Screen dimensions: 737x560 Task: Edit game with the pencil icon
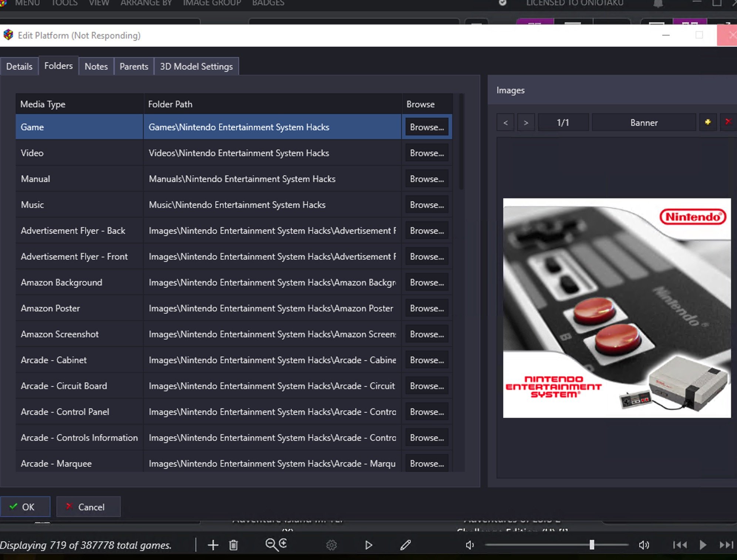coord(405,545)
